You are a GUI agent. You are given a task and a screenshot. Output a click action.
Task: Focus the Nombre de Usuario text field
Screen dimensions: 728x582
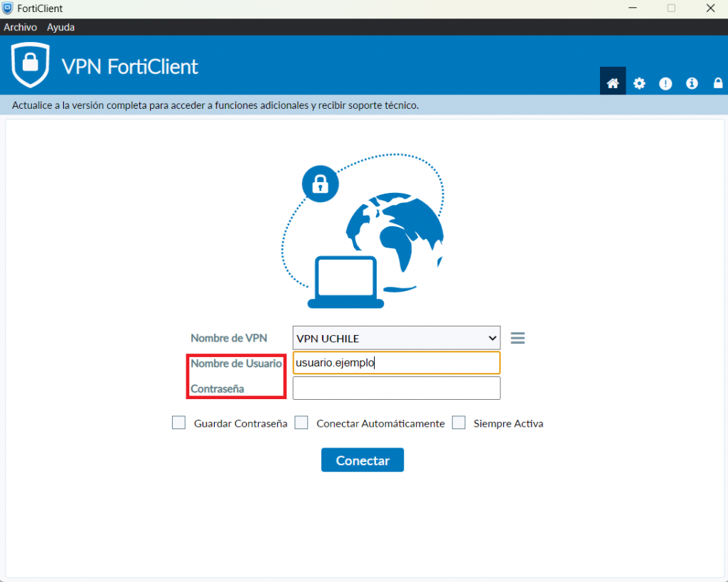tap(396, 363)
